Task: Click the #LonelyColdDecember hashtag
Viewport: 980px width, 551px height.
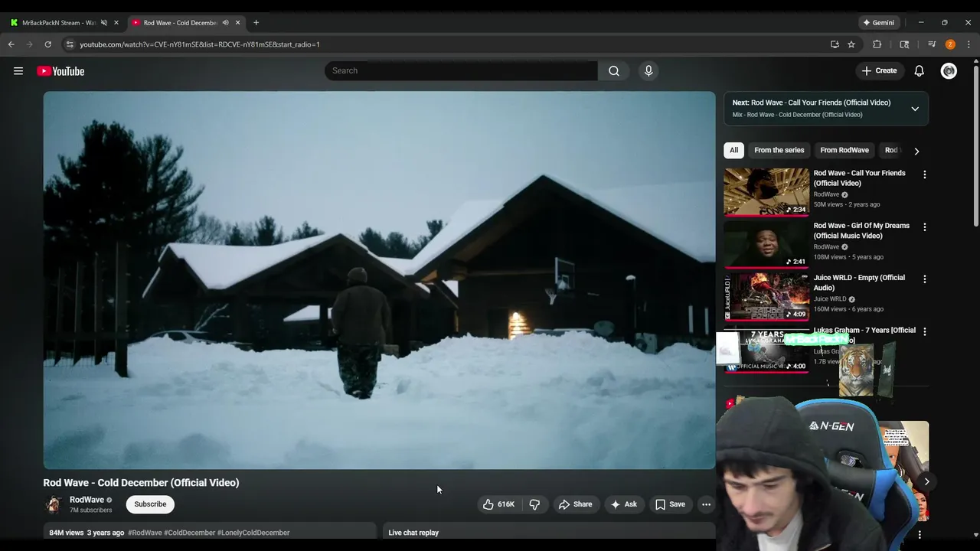Action: click(x=253, y=533)
